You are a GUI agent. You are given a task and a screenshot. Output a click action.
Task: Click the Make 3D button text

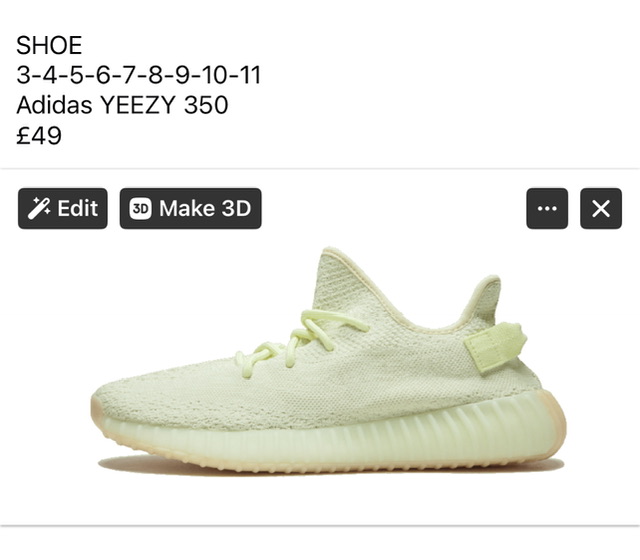[205, 208]
